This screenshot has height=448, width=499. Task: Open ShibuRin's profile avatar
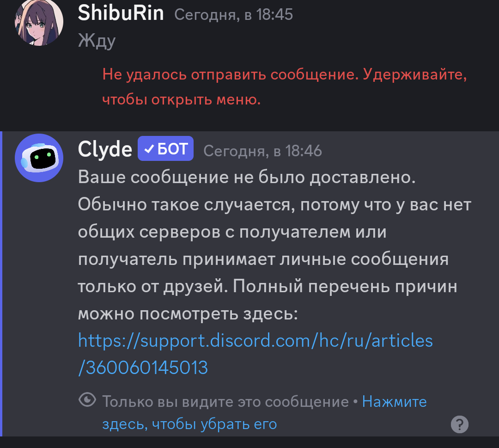39,22
